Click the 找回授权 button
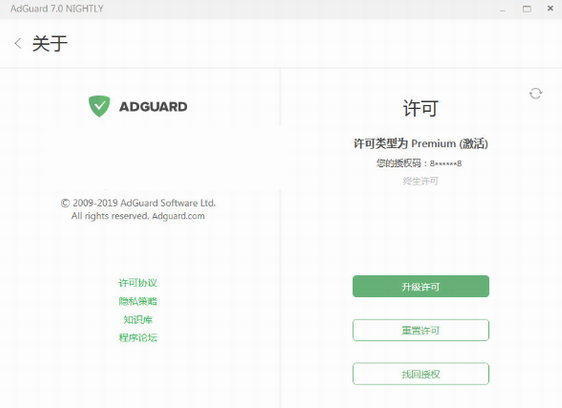Viewport: 562px width, 408px height. coord(420,374)
